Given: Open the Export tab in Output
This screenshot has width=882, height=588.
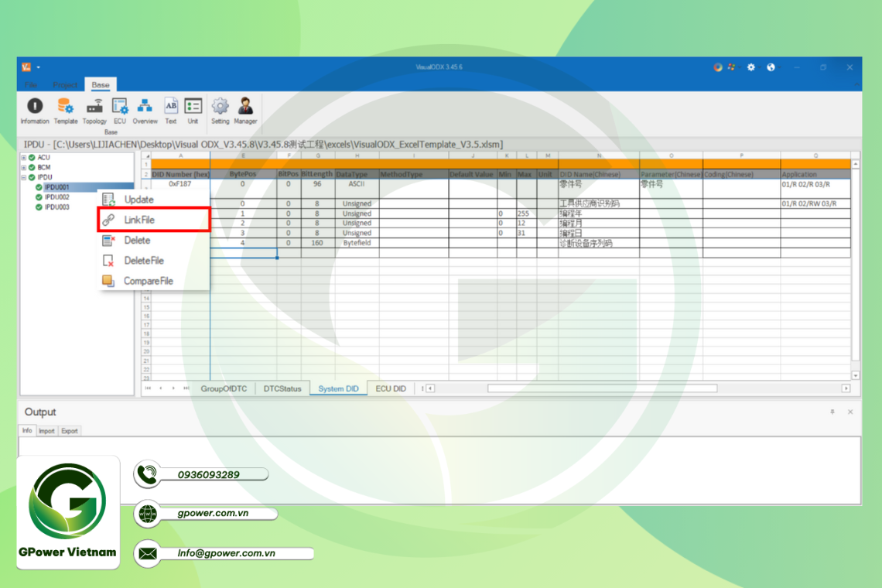Looking at the screenshot, I should 70,430.
